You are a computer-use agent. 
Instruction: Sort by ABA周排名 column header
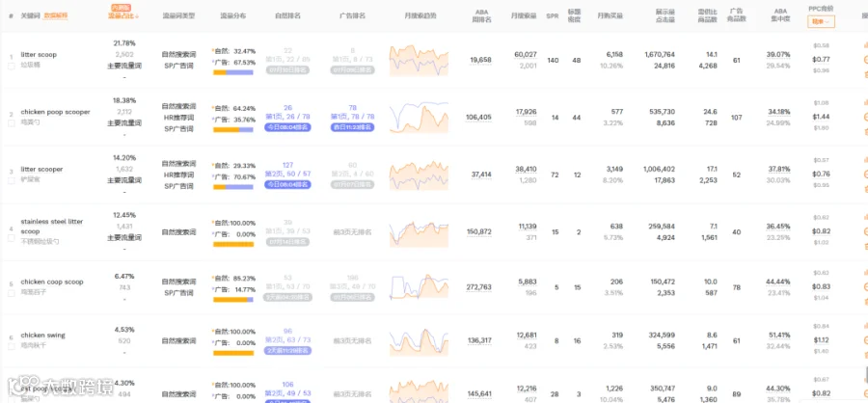point(481,16)
